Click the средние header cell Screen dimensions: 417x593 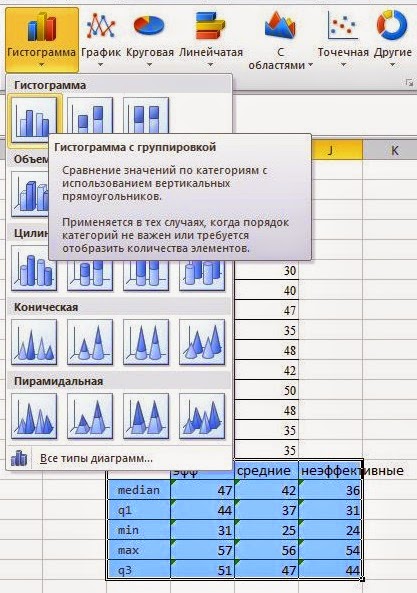click(267, 470)
